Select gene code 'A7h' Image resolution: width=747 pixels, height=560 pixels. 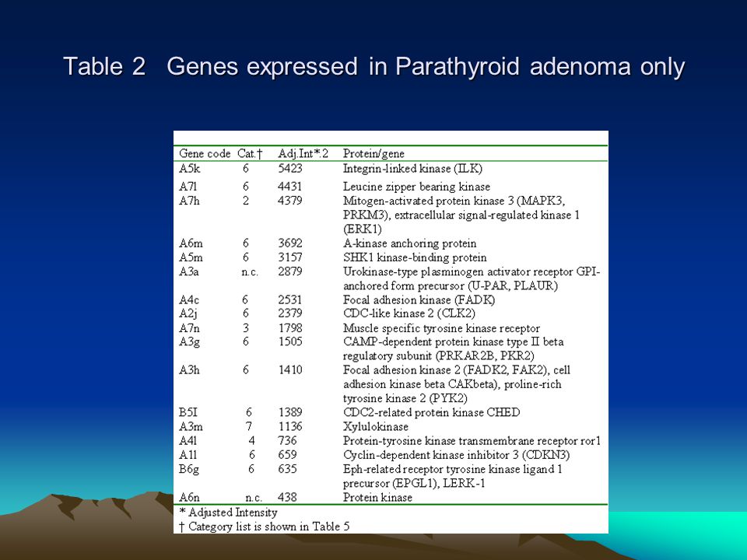[189, 201]
